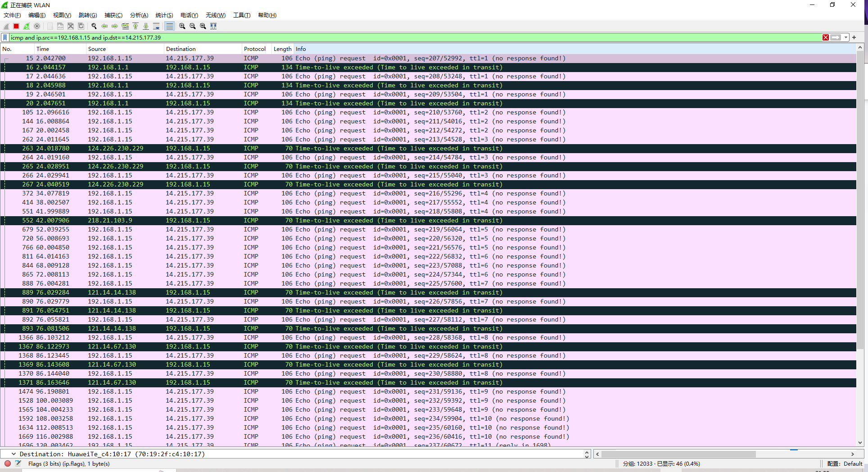Open the 配置: Default profile selector

coord(845,463)
